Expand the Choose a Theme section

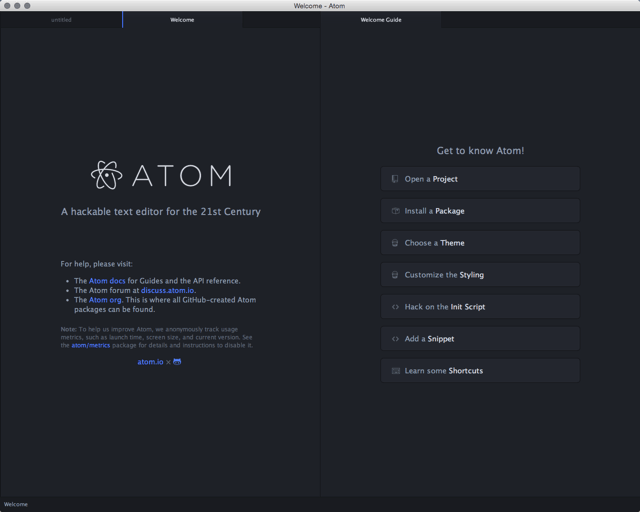click(x=480, y=243)
